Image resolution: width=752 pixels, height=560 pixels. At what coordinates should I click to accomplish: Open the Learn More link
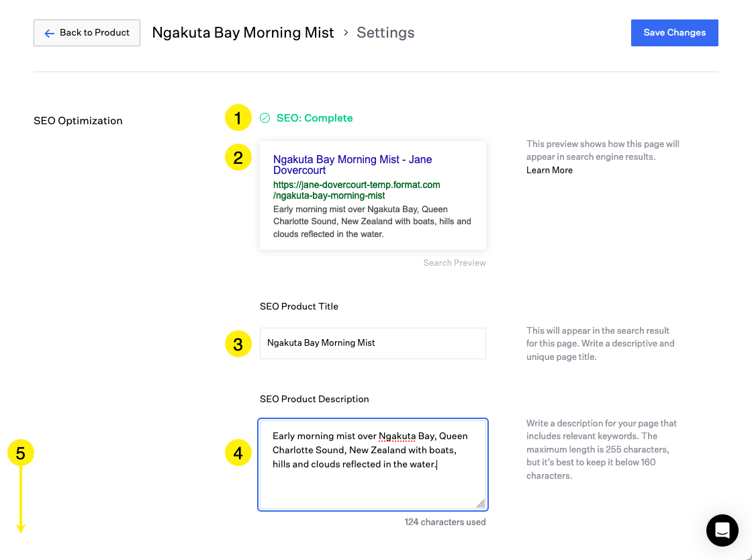point(549,171)
